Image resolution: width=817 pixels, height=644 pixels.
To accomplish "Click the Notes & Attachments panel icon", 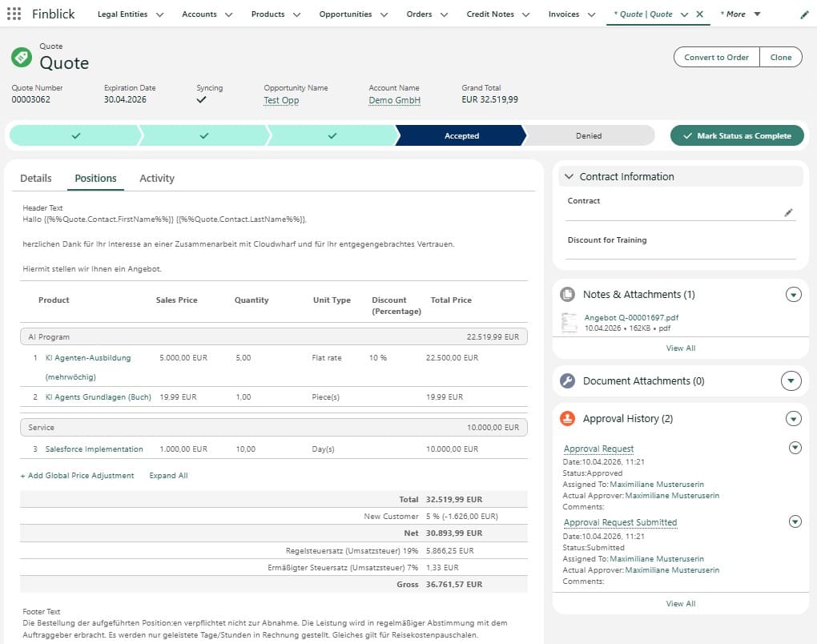I will 567,295.
